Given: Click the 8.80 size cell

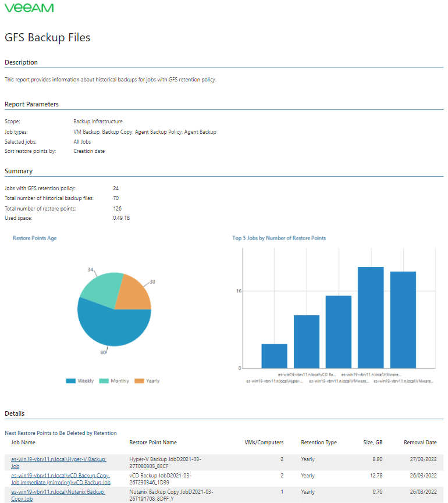Looking at the screenshot, I should click(x=378, y=459).
